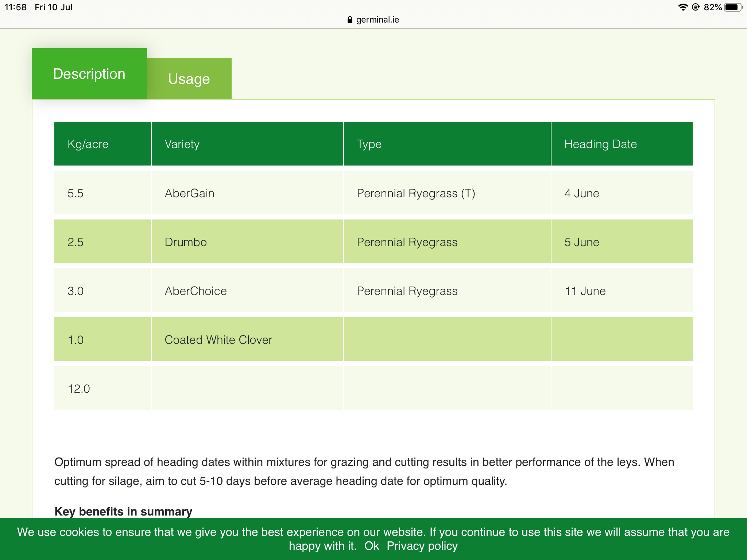
Task: Click the Type column header
Action: (x=369, y=144)
